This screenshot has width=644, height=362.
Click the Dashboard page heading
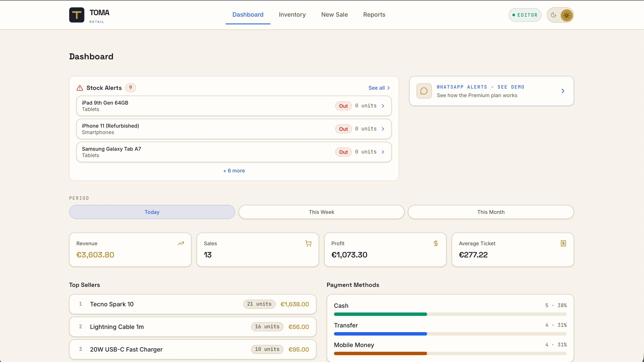click(x=91, y=57)
